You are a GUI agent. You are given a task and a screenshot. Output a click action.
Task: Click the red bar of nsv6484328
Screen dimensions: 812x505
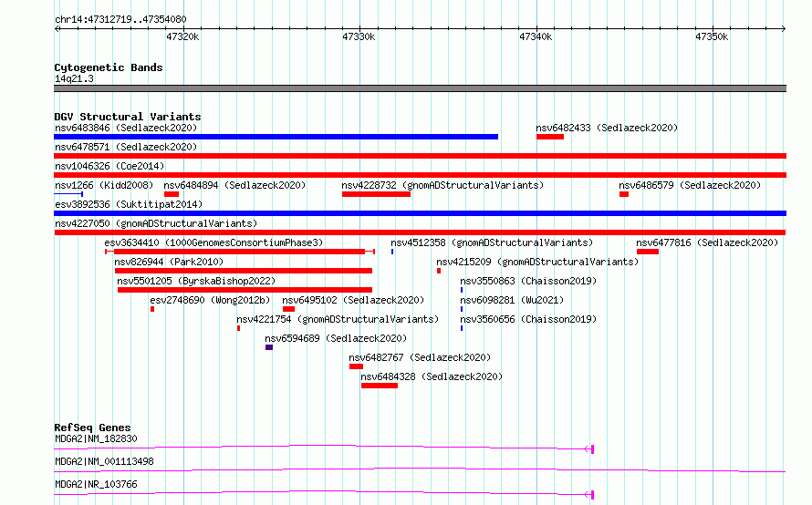[x=380, y=386]
